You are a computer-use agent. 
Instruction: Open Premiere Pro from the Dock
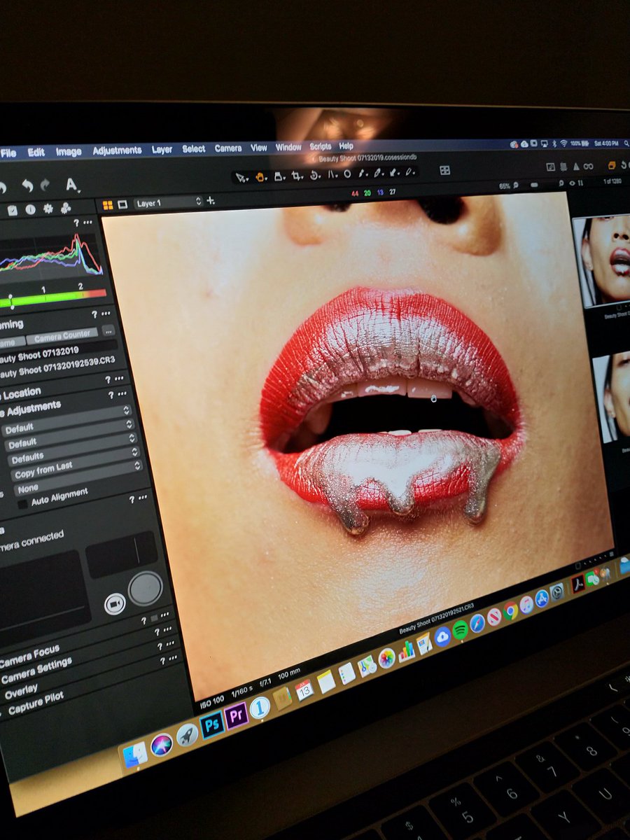pyautogui.click(x=237, y=715)
